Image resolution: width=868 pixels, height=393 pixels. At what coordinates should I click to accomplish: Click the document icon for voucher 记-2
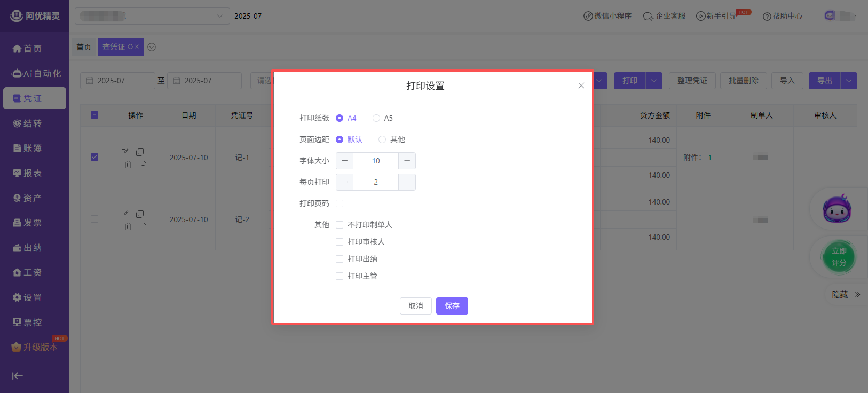click(x=143, y=226)
